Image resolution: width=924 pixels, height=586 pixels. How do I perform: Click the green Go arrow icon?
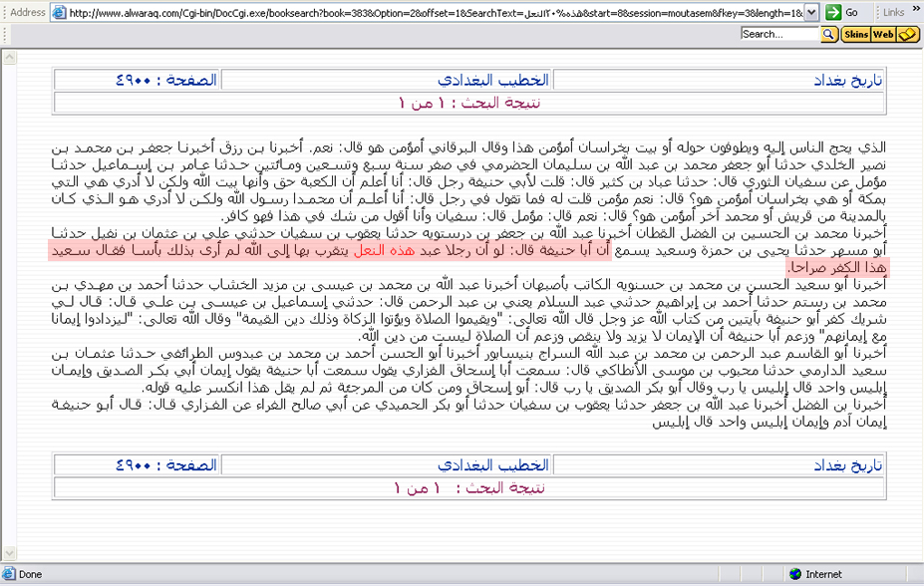pos(832,12)
